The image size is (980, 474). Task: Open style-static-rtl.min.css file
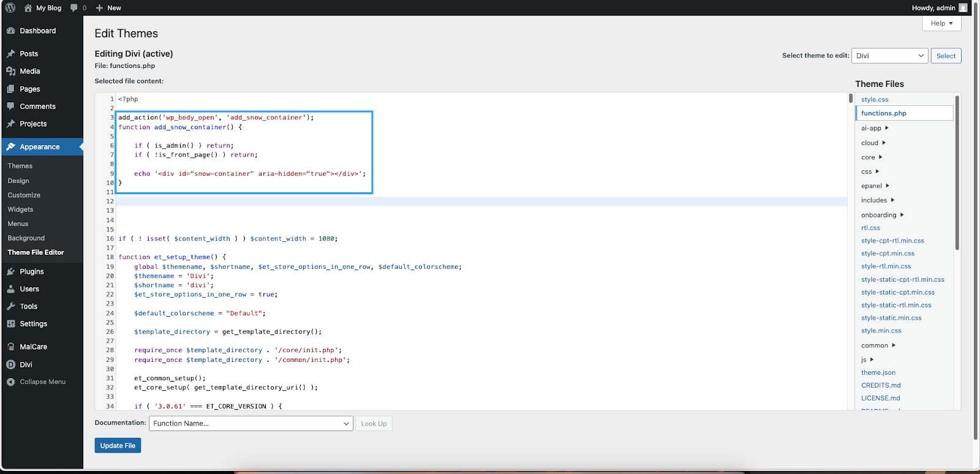point(896,305)
